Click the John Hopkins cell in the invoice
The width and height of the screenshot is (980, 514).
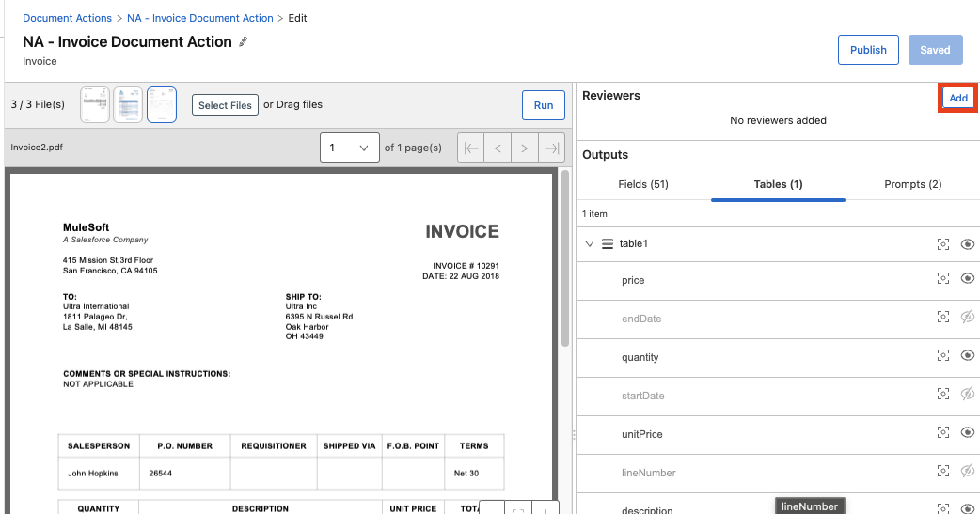[x=92, y=474]
